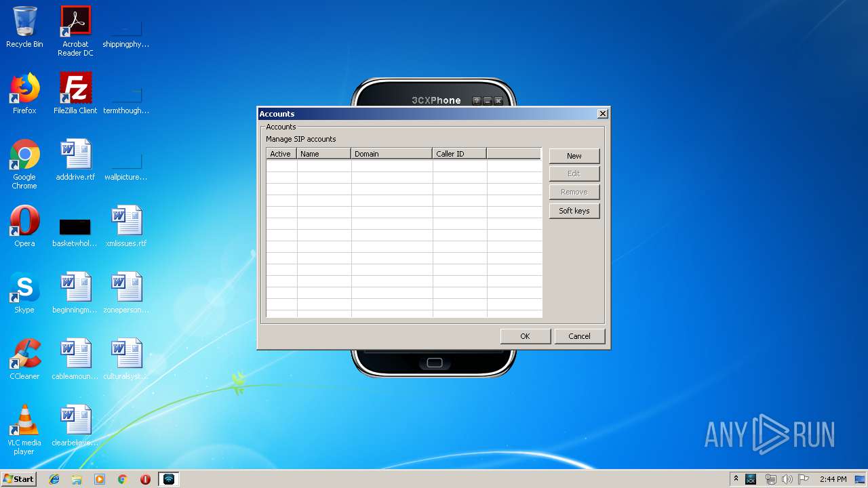868x488 pixels.
Task: Select the wallpicture... desktop file
Action: coord(126,167)
